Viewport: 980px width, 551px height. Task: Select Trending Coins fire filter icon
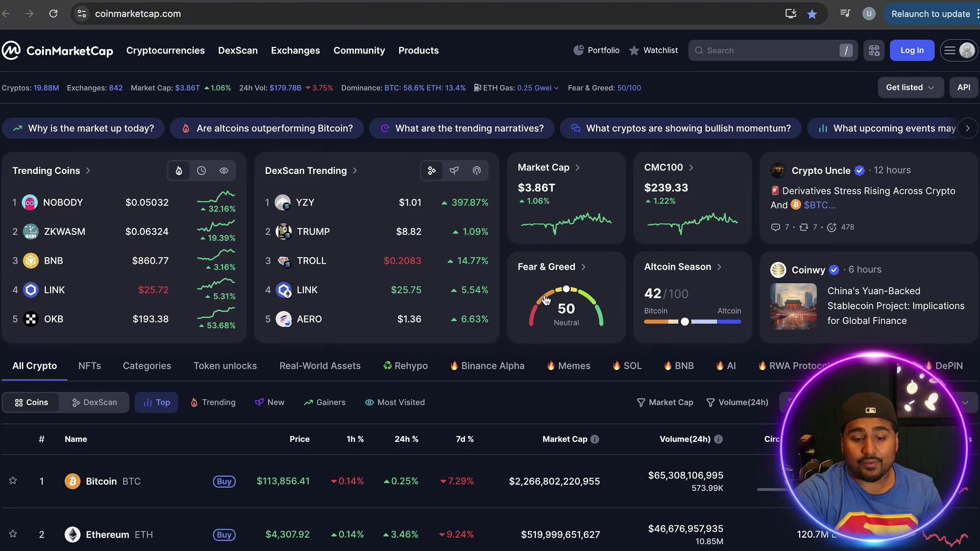coord(179,170)
